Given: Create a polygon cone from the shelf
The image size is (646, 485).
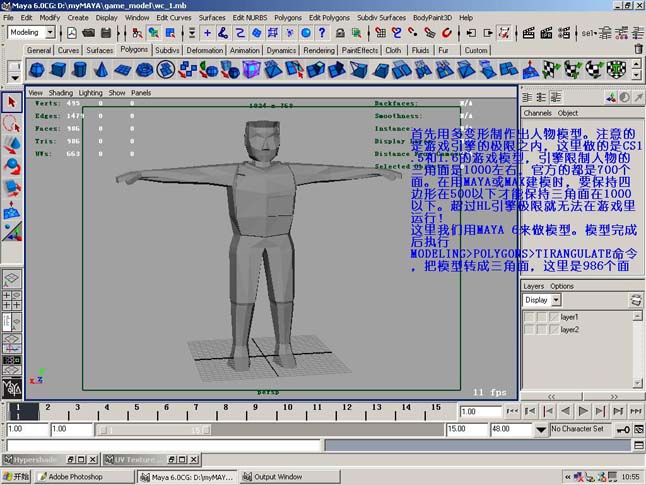Looking at the screenshot, I should coord(101,69).
